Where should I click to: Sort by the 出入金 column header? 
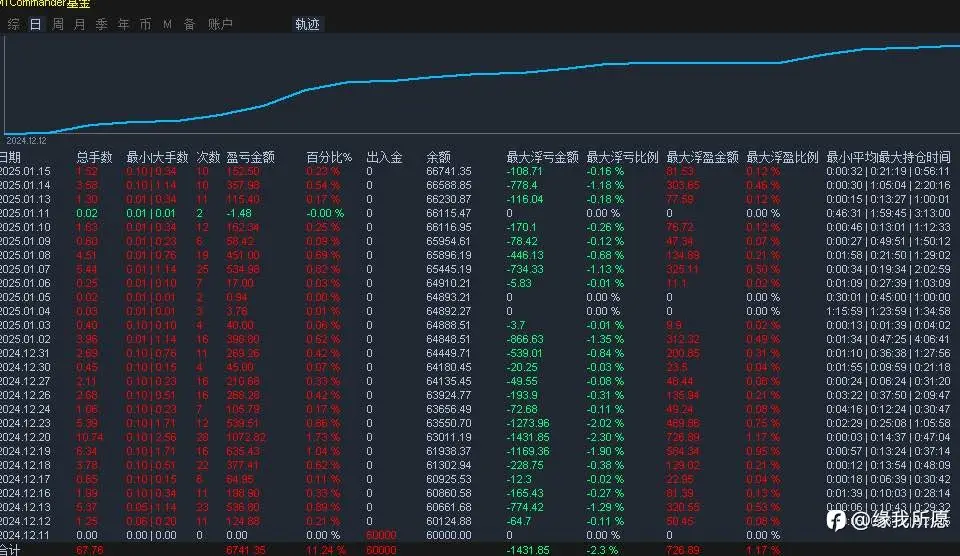point(384,157)
